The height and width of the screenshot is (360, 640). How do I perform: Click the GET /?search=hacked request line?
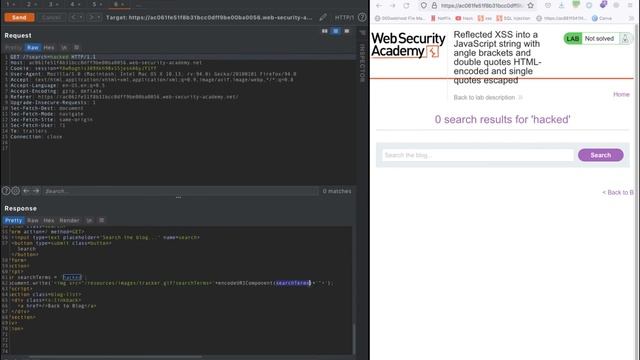[x=53, y=57]
